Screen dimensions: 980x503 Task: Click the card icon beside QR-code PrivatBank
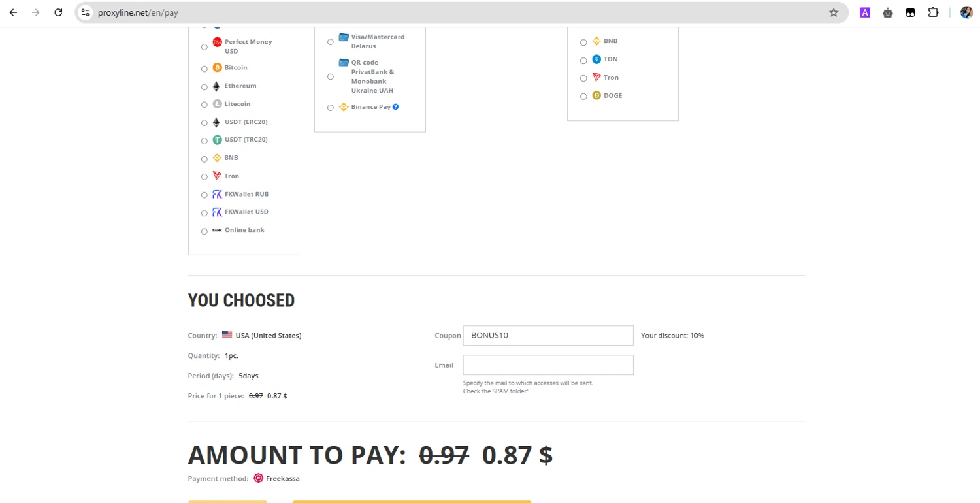(344, 63)
